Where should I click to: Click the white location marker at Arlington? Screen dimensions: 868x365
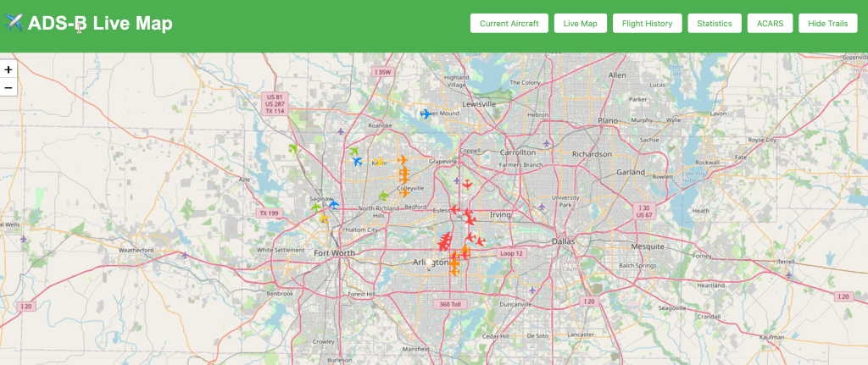(428, 263)
